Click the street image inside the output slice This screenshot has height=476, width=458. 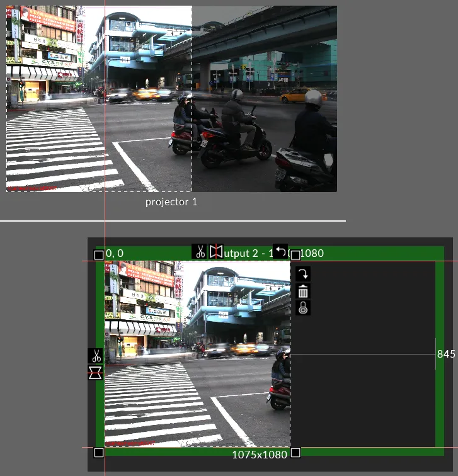coord(195,353)
